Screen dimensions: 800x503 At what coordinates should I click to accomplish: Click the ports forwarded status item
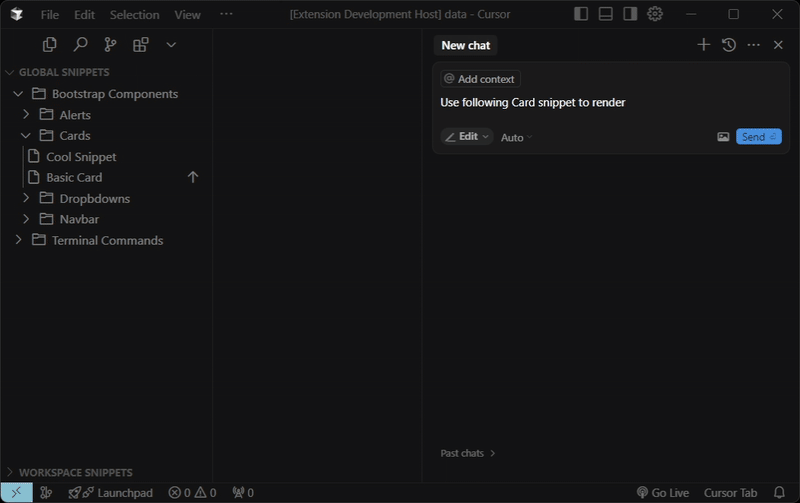tap(243, 493)
